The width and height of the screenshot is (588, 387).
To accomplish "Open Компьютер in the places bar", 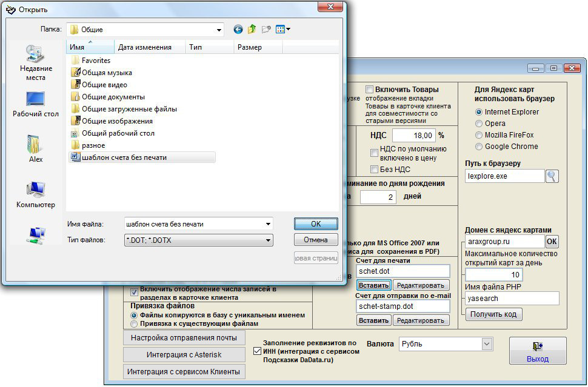I will [36, 195].
